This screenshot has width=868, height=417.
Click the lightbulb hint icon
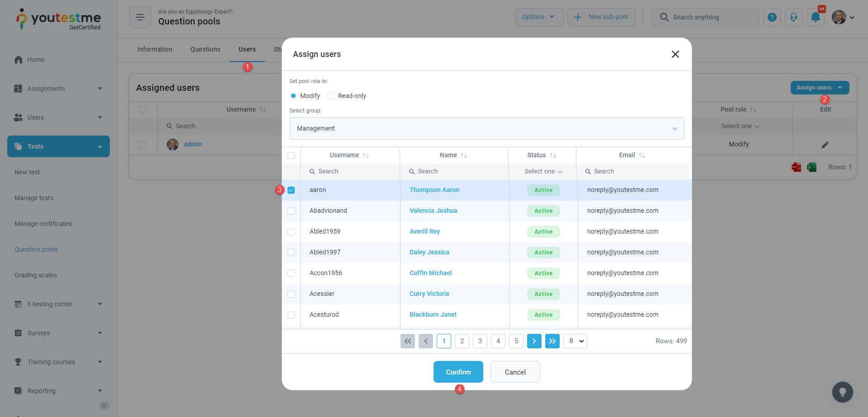click(842, 392)
